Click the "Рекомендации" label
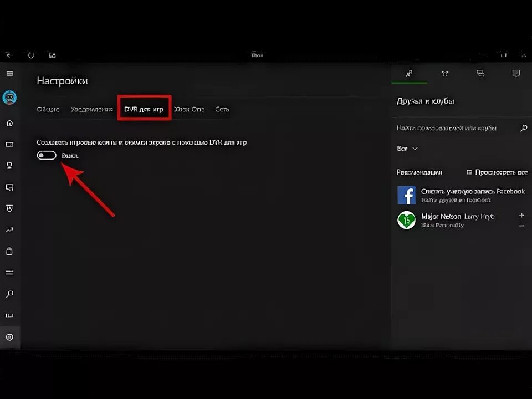 420,172
